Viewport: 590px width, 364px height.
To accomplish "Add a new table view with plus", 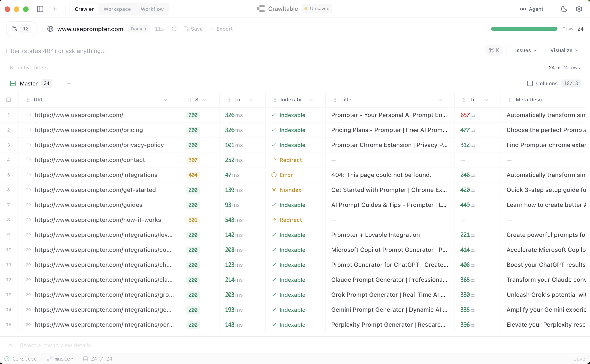I will click(x=69, y=83).
